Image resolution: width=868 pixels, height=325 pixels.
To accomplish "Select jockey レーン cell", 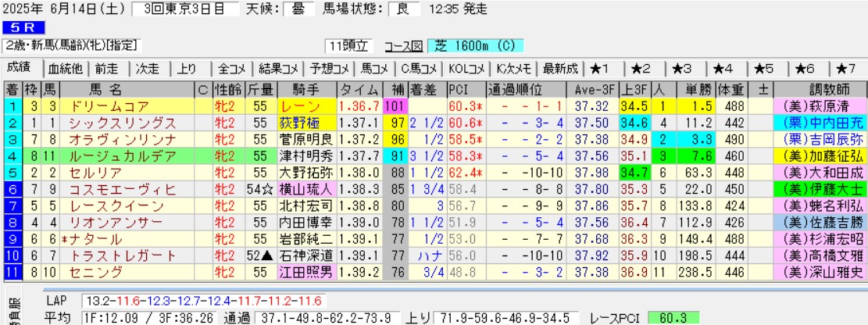I will tap(307, 105).
